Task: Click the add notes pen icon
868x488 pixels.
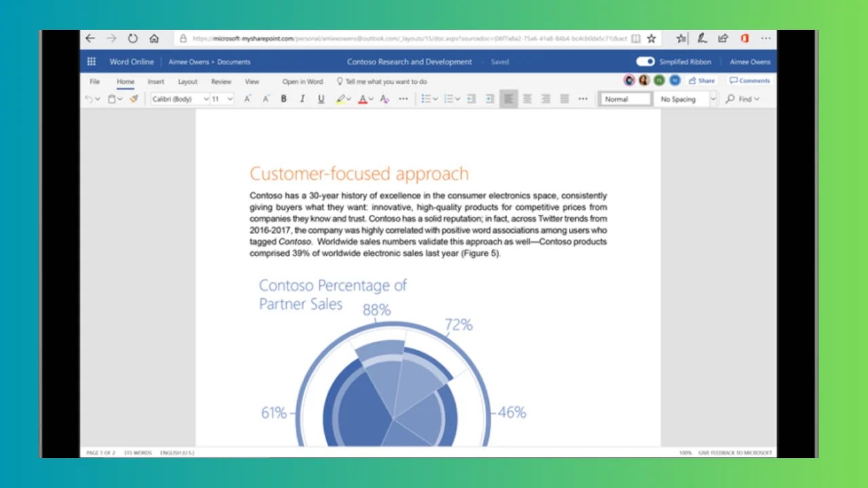Action: point(703,39)
